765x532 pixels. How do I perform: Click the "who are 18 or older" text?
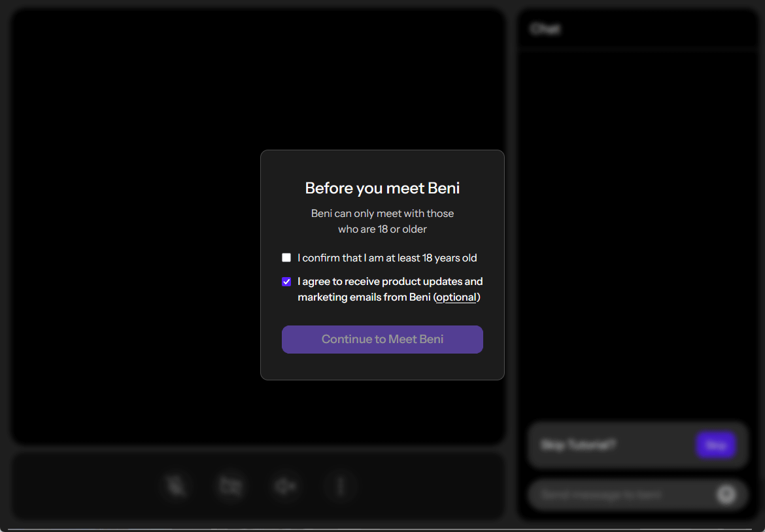click(x=382, y=229)
